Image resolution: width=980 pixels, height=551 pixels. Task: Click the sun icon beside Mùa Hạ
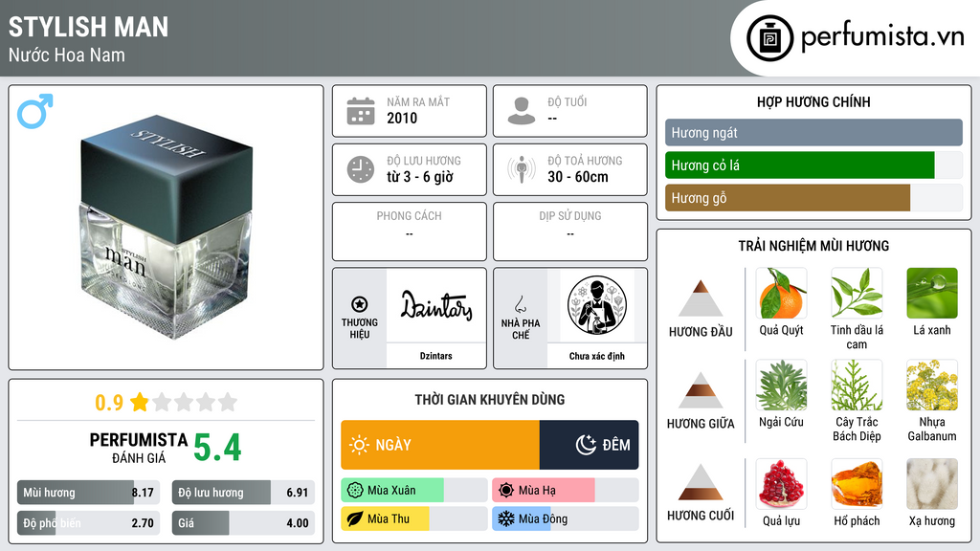coord(506,491)
